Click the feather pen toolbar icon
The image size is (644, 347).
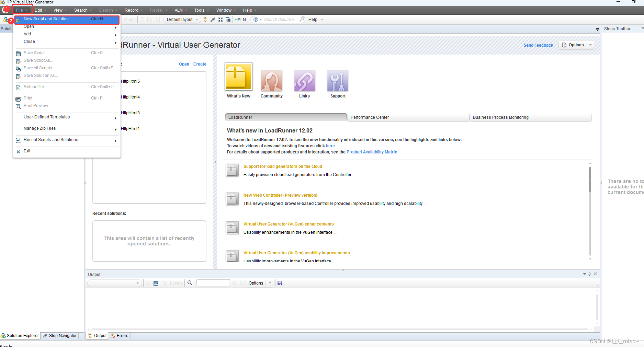click(x=213, y=20)
